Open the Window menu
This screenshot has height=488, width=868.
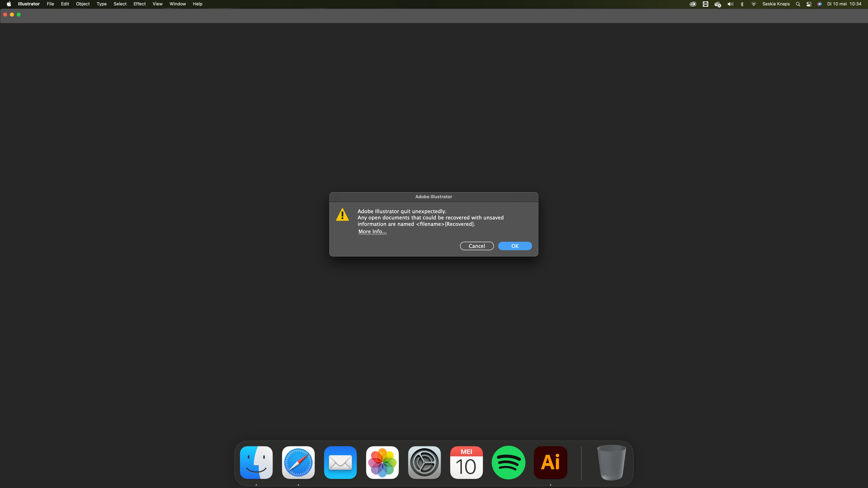(x=177, y=4)
